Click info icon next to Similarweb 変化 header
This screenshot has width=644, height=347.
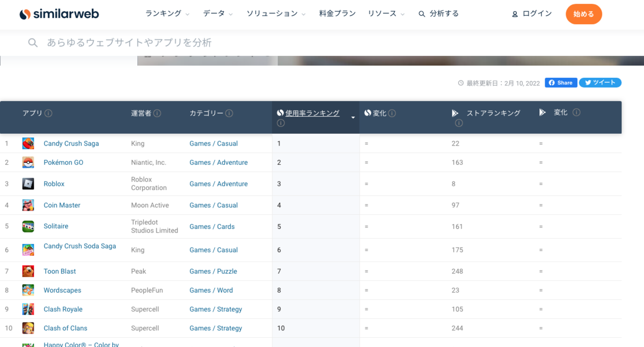tap(392, 113)
